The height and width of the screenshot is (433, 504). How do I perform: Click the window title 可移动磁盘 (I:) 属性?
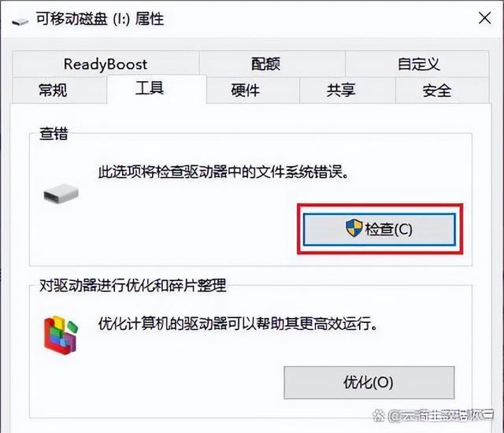click(x=100, y=19)
